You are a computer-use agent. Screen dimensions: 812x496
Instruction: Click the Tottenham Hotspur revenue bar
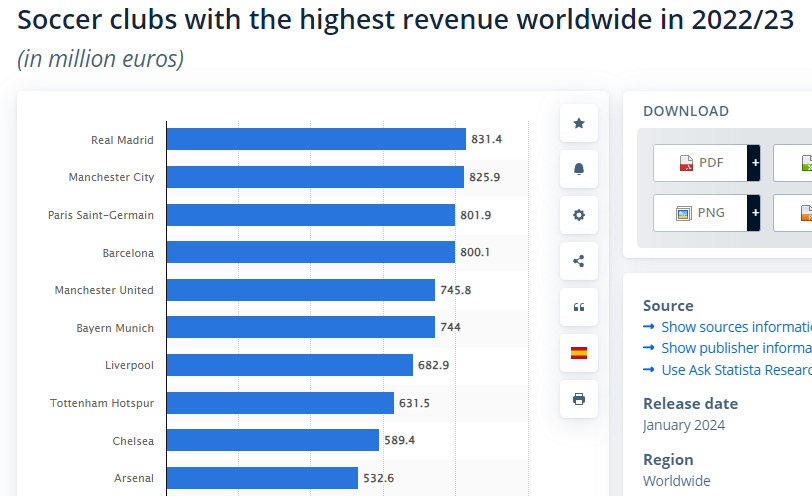280,403
